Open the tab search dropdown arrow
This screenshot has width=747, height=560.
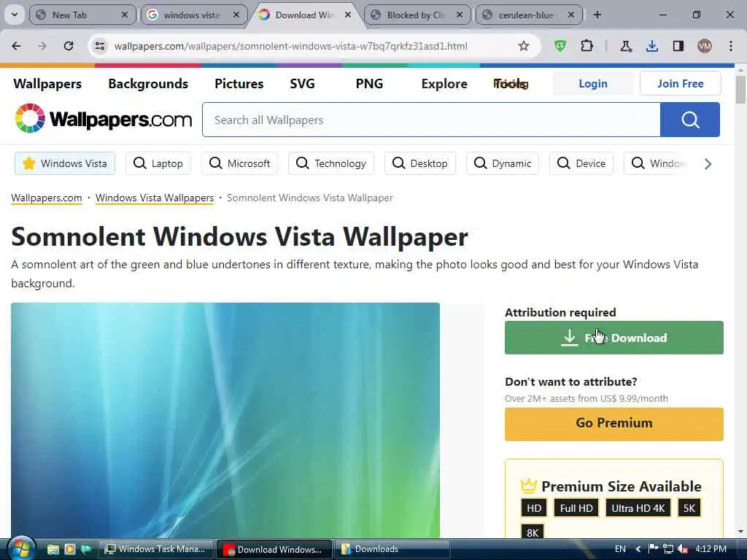click(15, 15)
